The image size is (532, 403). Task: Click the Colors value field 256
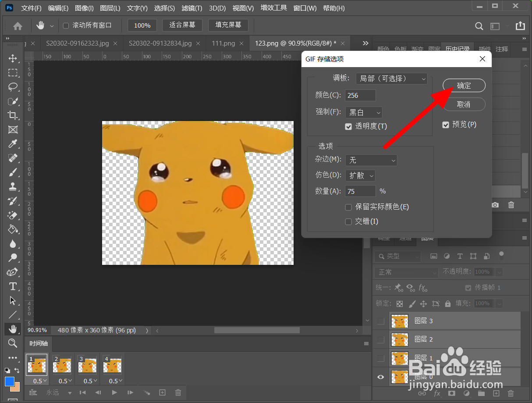click(361, 95)
